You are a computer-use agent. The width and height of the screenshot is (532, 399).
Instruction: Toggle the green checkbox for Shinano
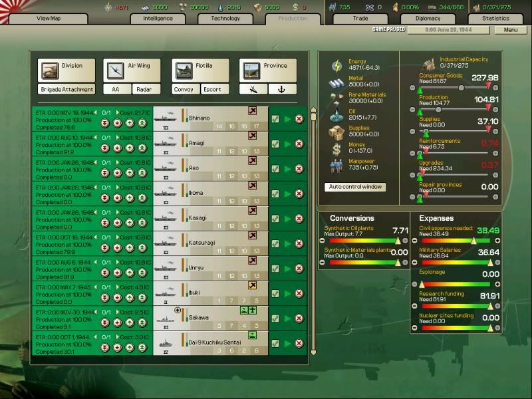click(x=275, y=119)
